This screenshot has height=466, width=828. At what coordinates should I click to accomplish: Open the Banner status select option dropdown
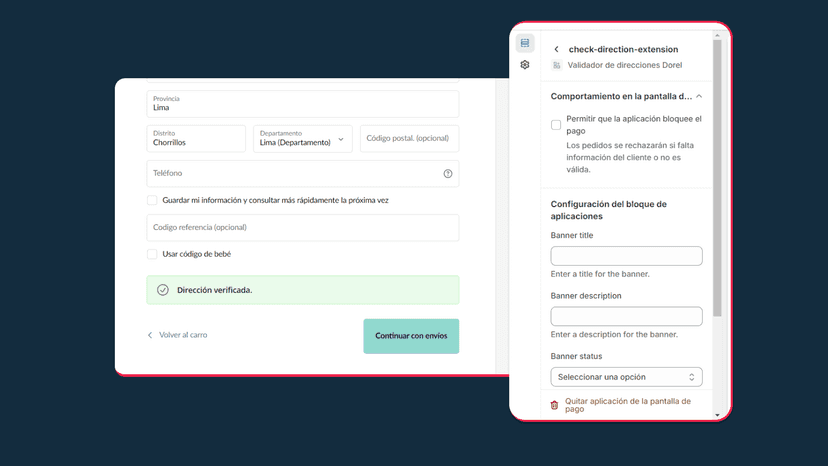(x=626, y=377)
